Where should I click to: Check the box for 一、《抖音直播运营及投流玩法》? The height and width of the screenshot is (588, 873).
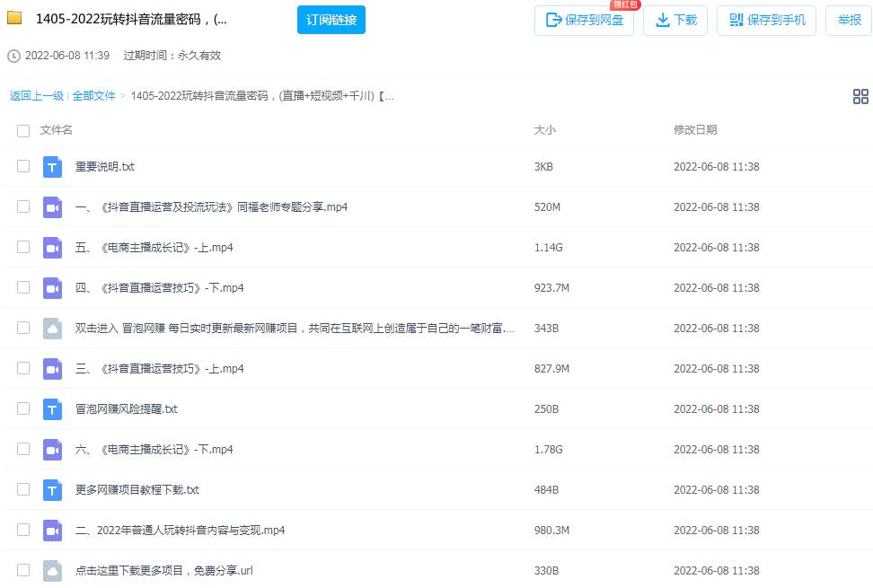(x=23, y=206)
